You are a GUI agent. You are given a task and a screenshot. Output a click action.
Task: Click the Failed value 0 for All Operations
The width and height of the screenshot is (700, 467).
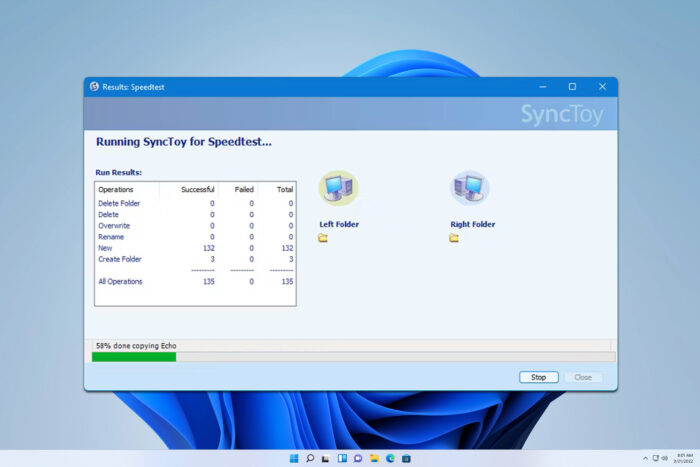coord(251,282)
